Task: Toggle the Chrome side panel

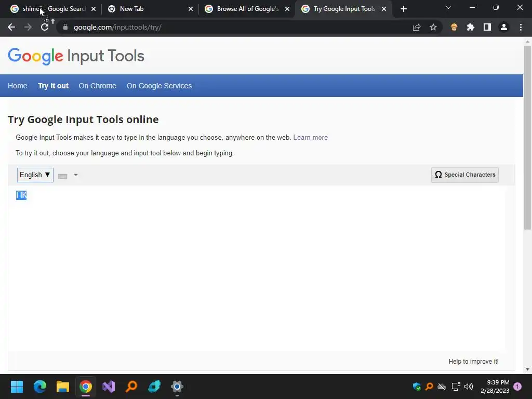Action: pyautogui.click(x=487, y=27)
